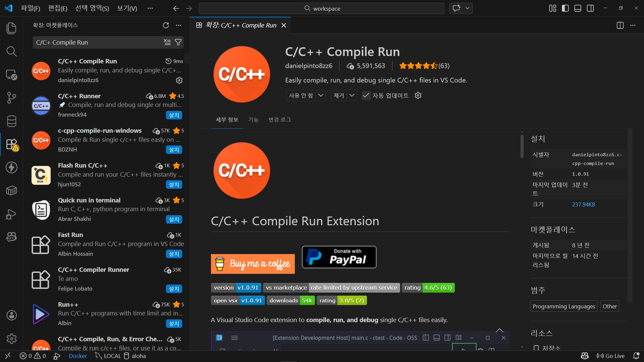644x362 pixels.
Task: Expand the uninstall button dropdown arrow
Action: (352, 96)
